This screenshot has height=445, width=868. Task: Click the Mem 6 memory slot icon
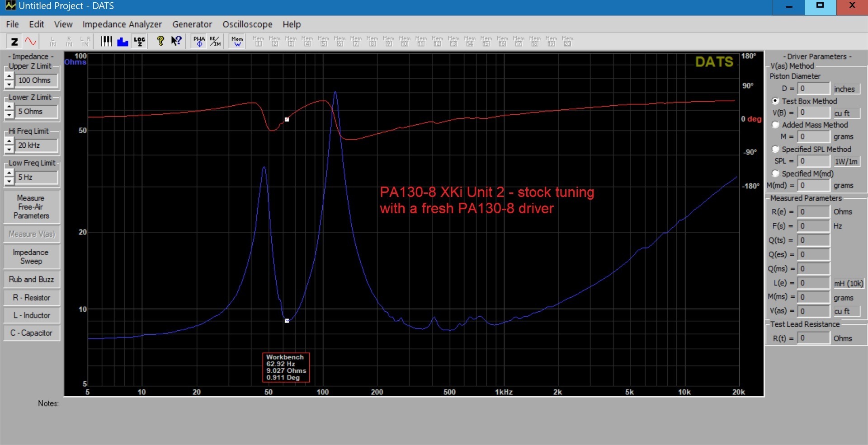[340, 42]
